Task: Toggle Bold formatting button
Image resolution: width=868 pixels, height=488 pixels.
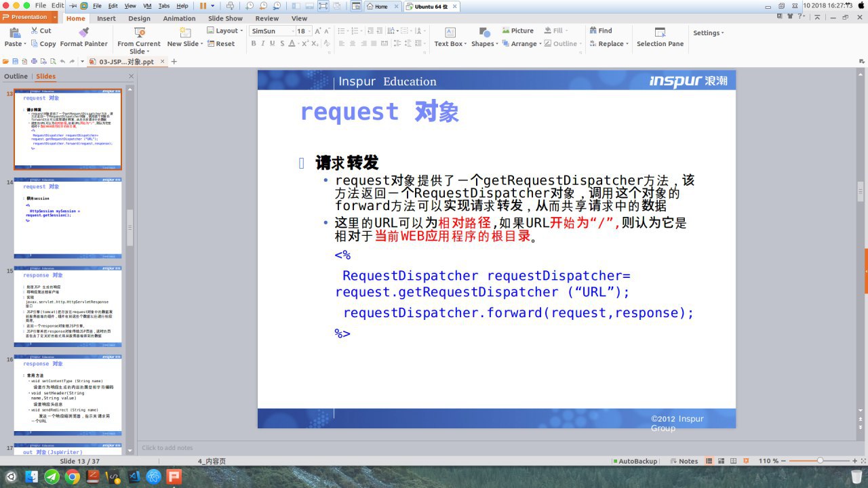Action: 254,43
